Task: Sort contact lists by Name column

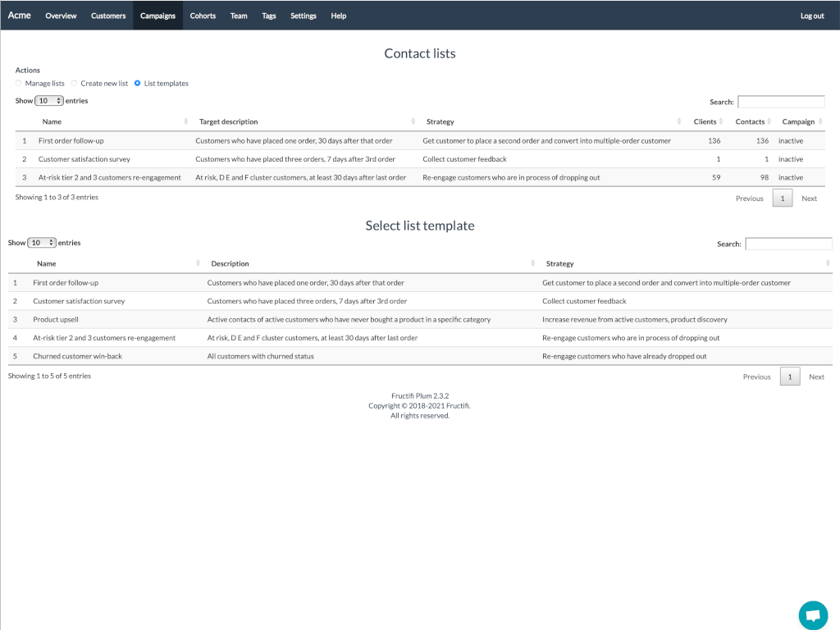Action: tap(52, 121)
